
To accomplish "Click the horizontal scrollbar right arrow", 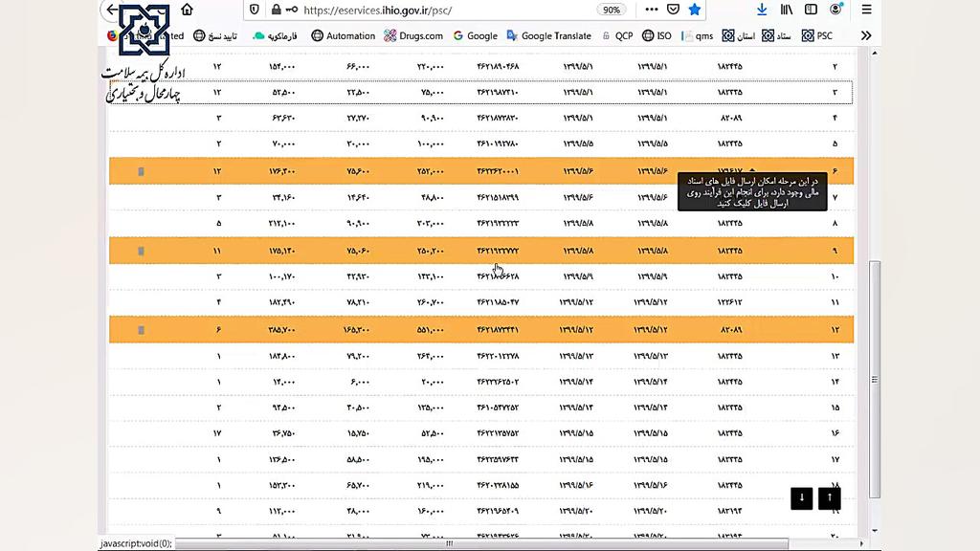I will [x=861, y=543].
